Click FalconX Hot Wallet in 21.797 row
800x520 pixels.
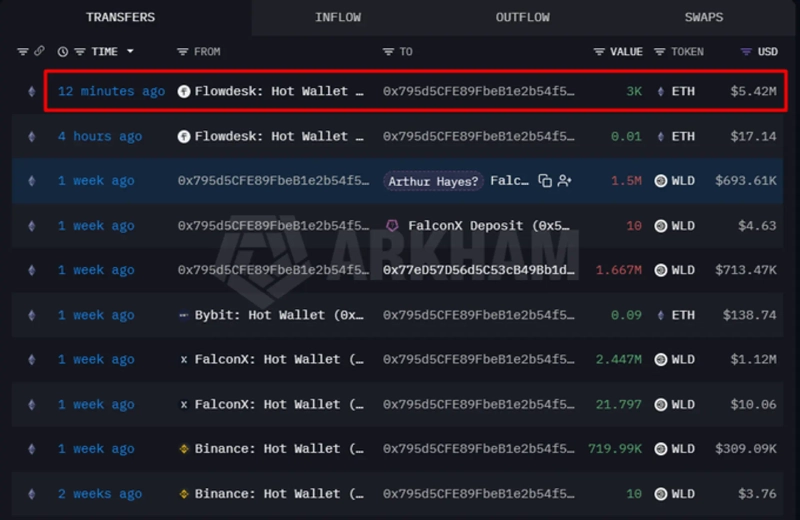point(279,404)
